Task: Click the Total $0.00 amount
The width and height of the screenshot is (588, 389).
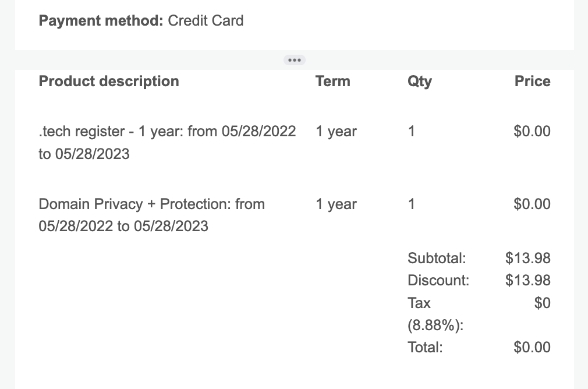Action: coord(532,347)
